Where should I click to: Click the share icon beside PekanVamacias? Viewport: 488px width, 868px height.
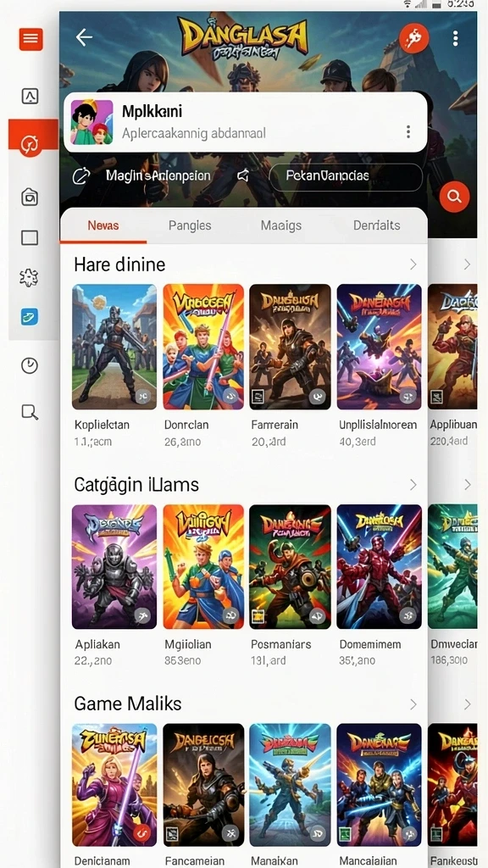243,176
